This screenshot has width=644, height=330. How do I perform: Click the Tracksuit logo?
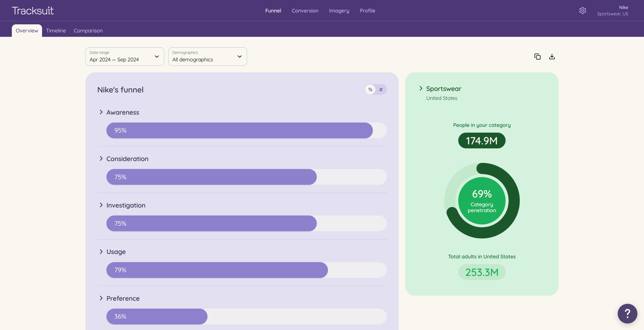tap(33, 11)
